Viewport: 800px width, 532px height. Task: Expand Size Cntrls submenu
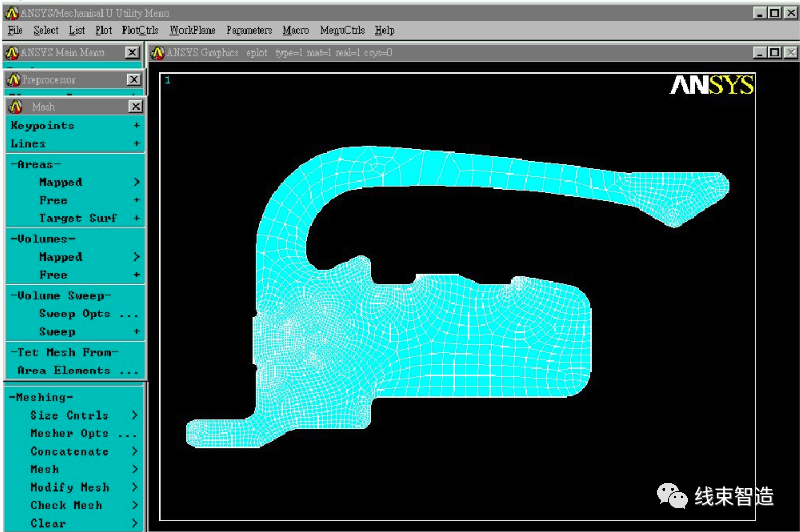(74, 415)
